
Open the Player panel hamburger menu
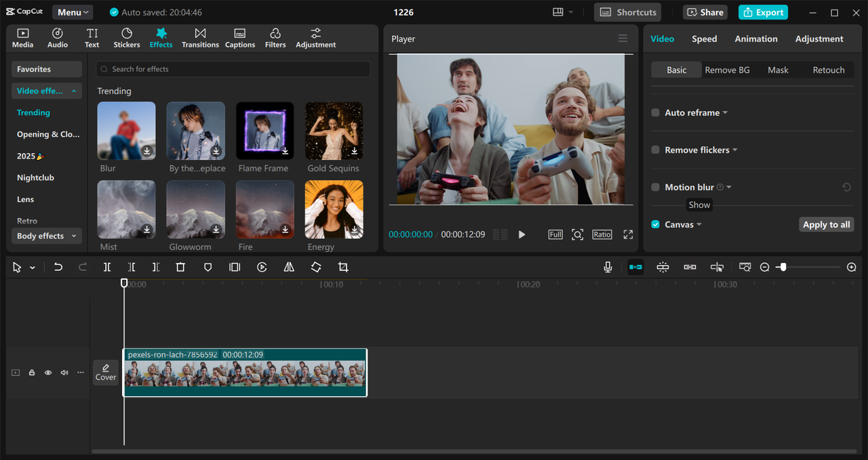coord(623,39)
